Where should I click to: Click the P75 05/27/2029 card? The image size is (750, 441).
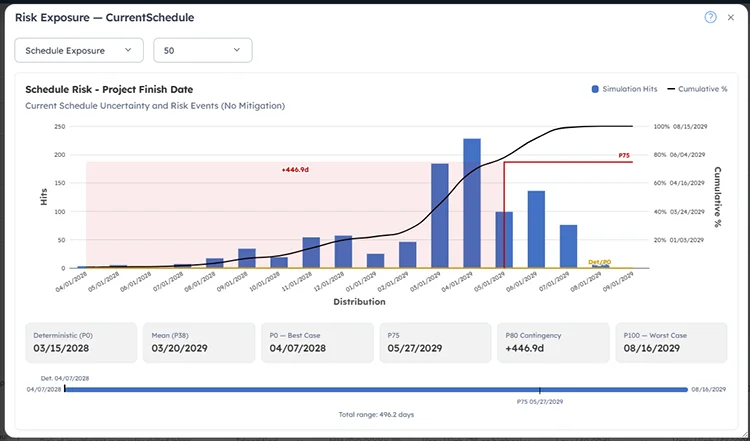[435, 342]
